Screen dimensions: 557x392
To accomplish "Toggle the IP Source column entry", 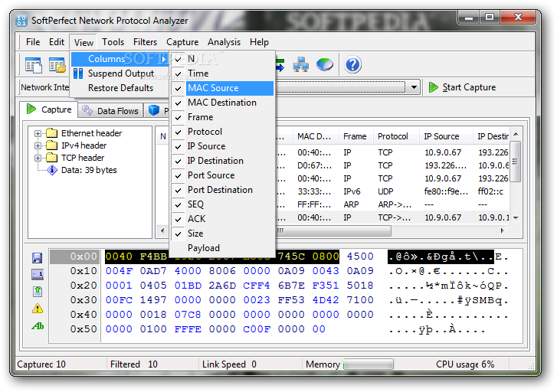I will click(223, 146).
